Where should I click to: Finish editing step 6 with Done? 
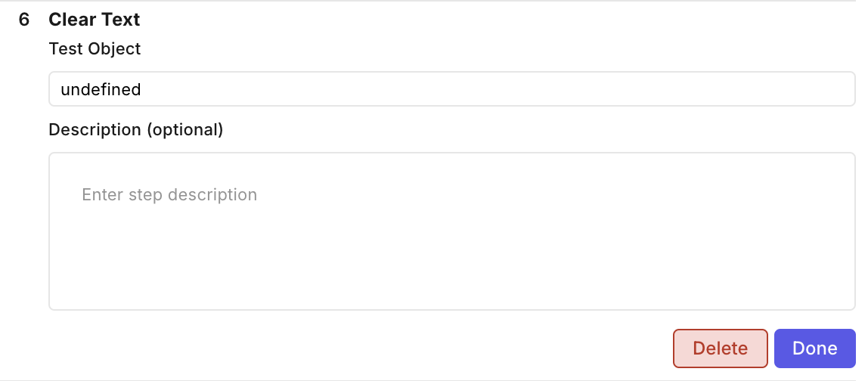pos(814,348)
